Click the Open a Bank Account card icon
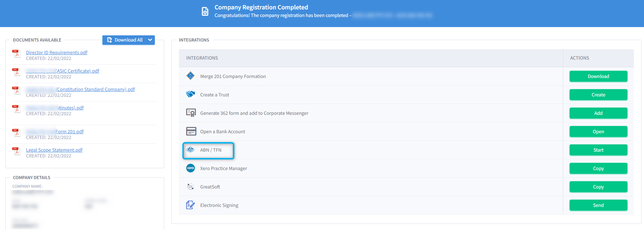The height and width of the screenshot is (230, 644). (191, 131)
